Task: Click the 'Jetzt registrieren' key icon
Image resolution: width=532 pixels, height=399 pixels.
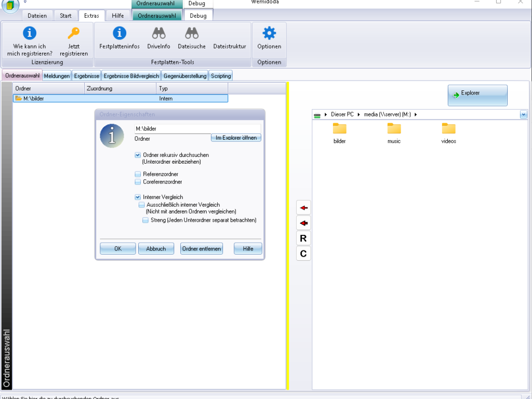Action: click(74, 34)
